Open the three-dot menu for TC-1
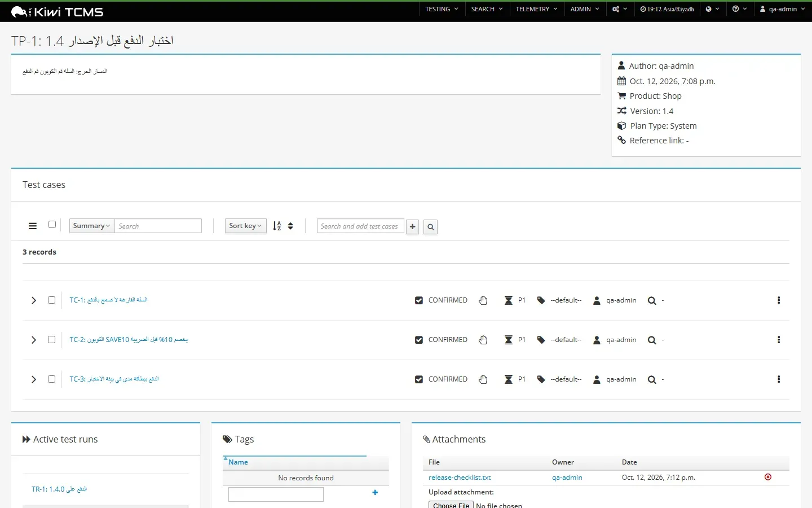Viewport: 812px width, 508px height. [x=779, y=300]
